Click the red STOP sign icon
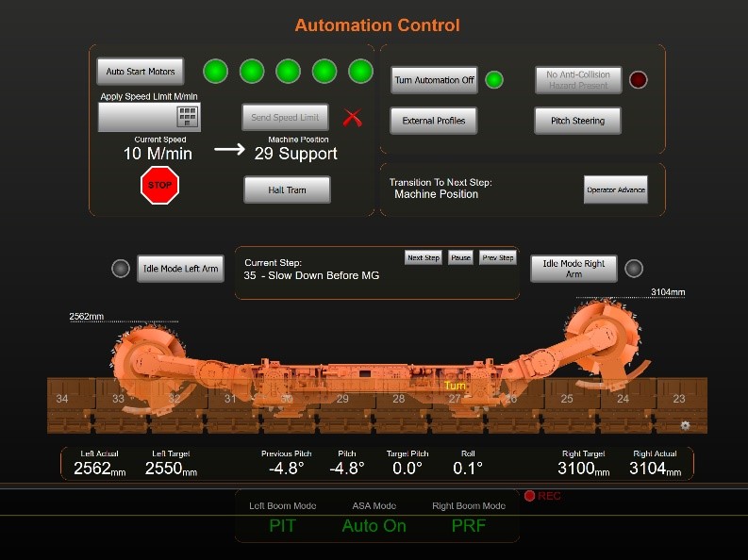This screenshot has width=748, height=560. tap(159, 185)
